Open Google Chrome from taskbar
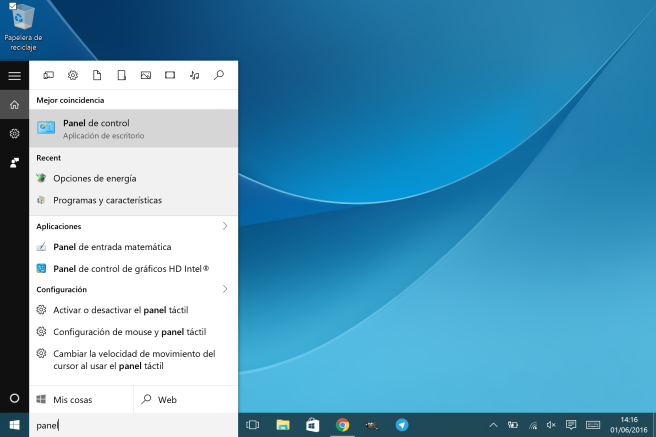The height and width of the screenshot is (437, 656). coord(342,425)
